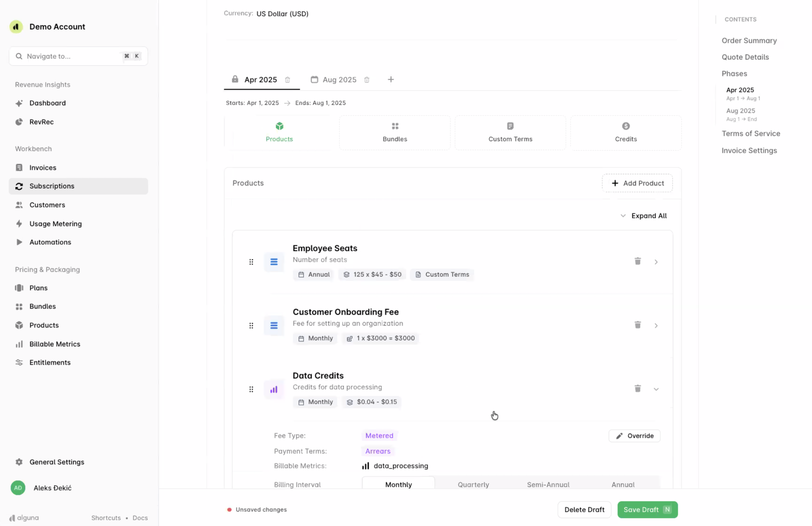The height and width of the screenshot is (526, 812).
Task: Open the data_processing billable metric
Action: (x=400, y=466)
